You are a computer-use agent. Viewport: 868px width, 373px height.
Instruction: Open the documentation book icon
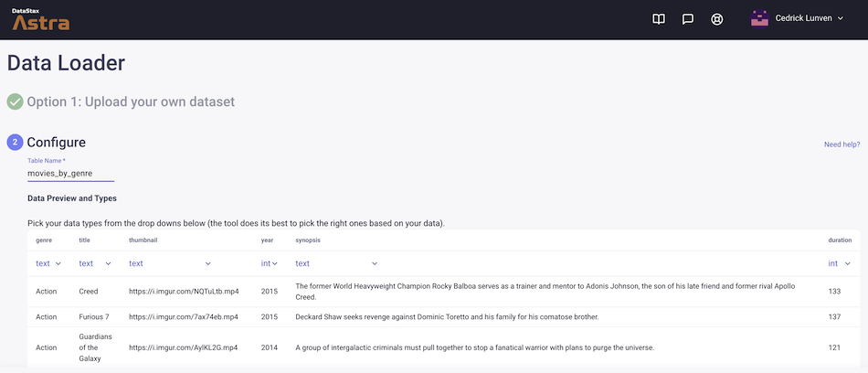point(659,19)
